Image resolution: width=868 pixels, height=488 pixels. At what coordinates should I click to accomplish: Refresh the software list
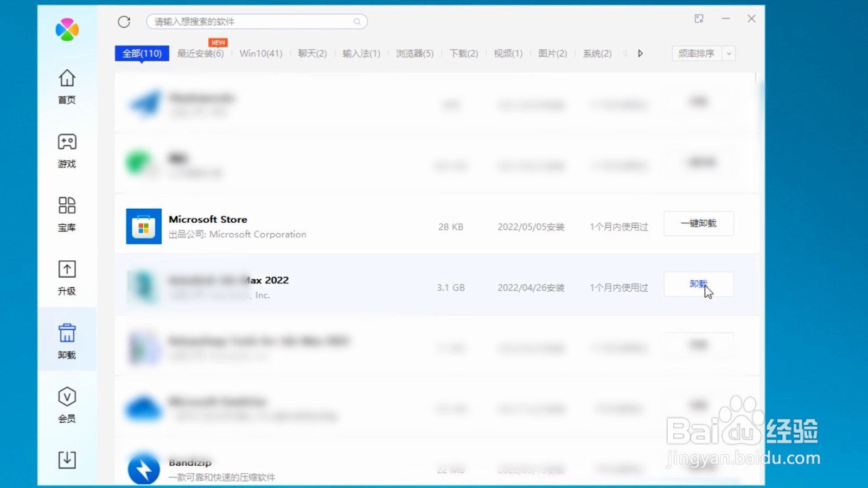pos(124,22)
